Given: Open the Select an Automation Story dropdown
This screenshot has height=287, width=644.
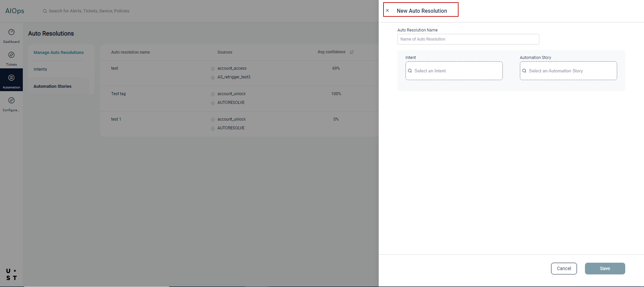Looking at the screenshot, I should pos(568,71).
